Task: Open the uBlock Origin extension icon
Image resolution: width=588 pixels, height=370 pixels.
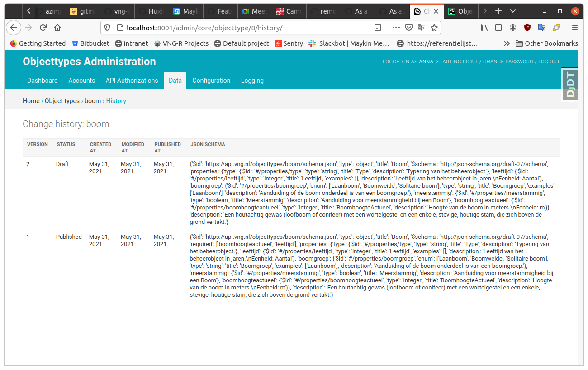Action: (527, 28)
